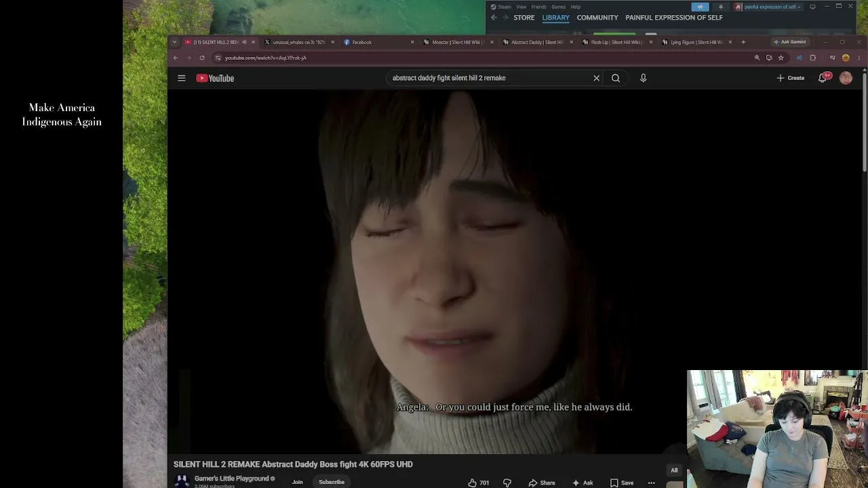The height and width of the screenshot is (488, 868).
Task: Click the video title SILENT HILL 2 REMAKE
Action: coord(293,464)
